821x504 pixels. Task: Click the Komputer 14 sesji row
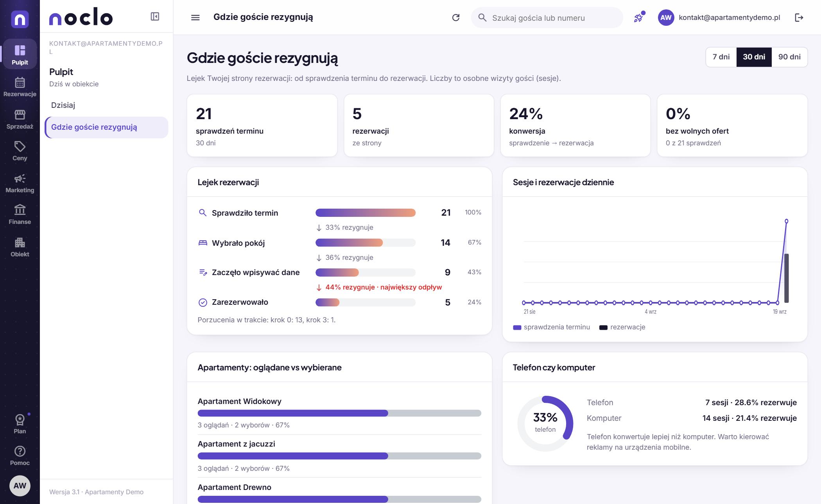click(692, 418)
